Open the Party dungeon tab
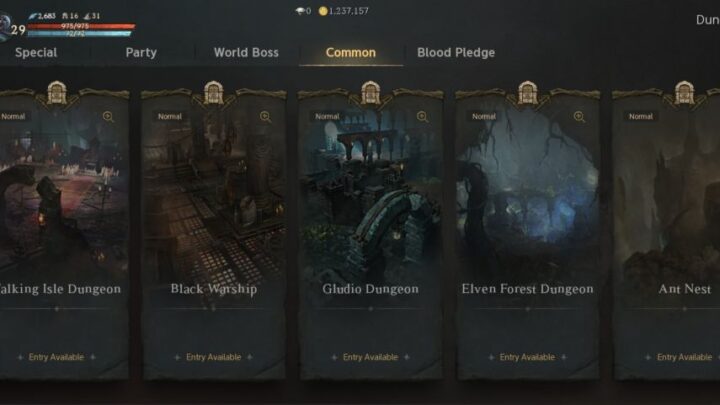 (141, 52)
